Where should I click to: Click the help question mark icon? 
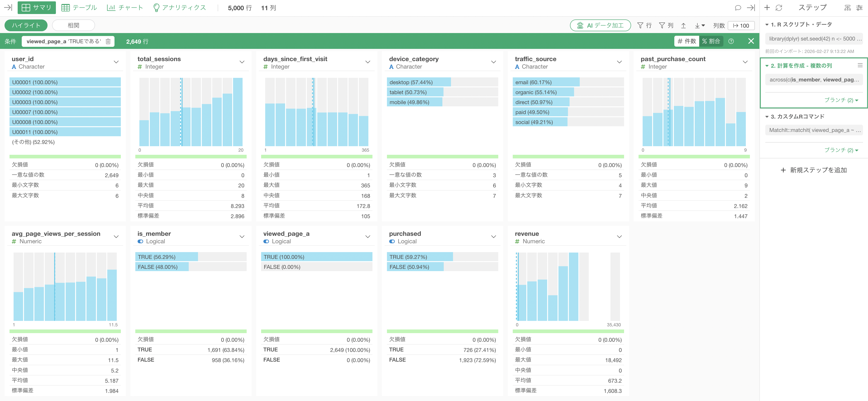pos(731,41)
